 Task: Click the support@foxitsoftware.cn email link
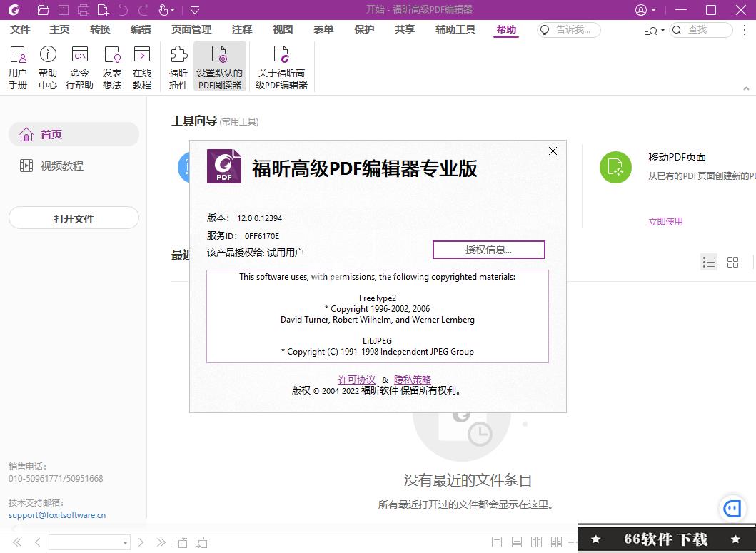(x=57, y=515)
